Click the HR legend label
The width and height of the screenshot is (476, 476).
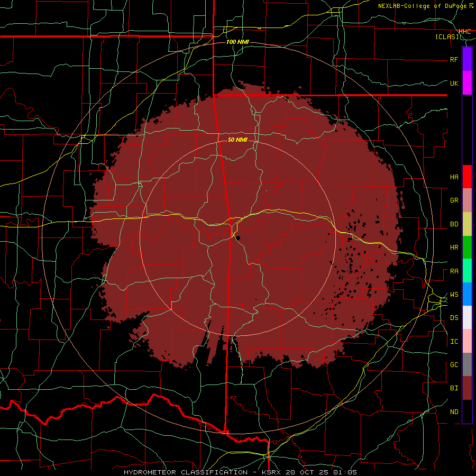pyautogui.click(x=454, y=248)
